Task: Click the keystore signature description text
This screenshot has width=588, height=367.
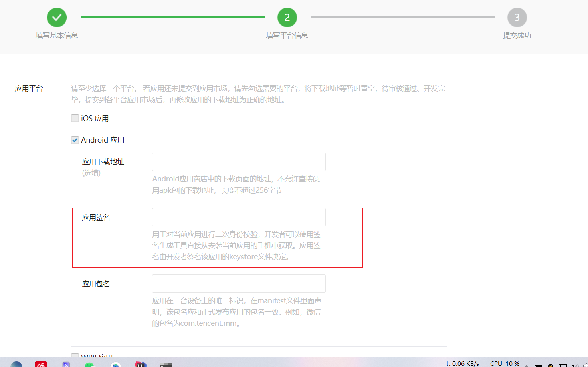Action: [x=236, y=245]
